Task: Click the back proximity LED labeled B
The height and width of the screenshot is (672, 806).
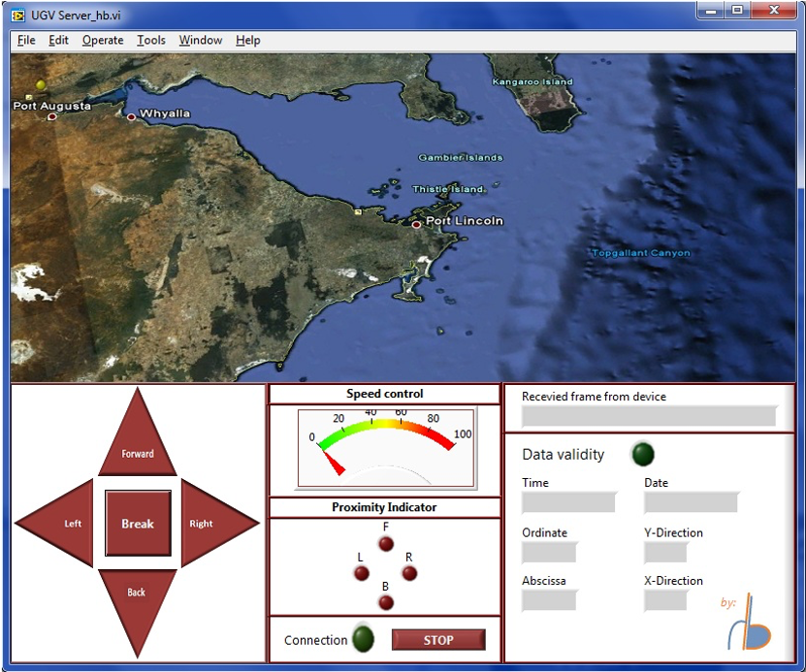Action: 386,602
